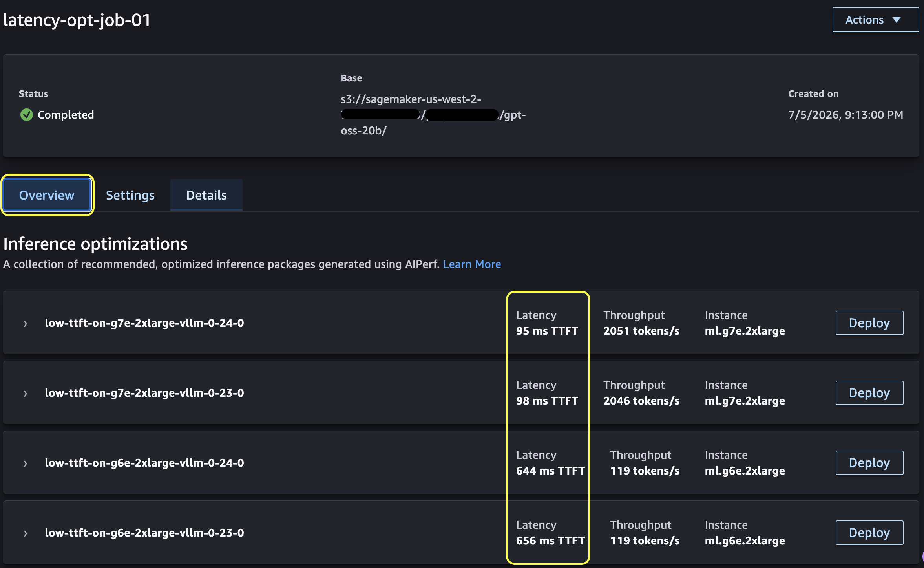Deploy the low-ttft-on-g6e-2xlarge-vllm-0-24-0 package

(x=869, y=463)
